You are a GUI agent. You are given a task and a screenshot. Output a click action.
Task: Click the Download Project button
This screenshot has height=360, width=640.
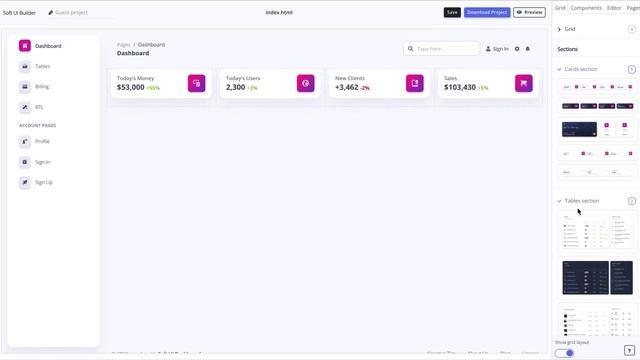[x=487, y=12]
